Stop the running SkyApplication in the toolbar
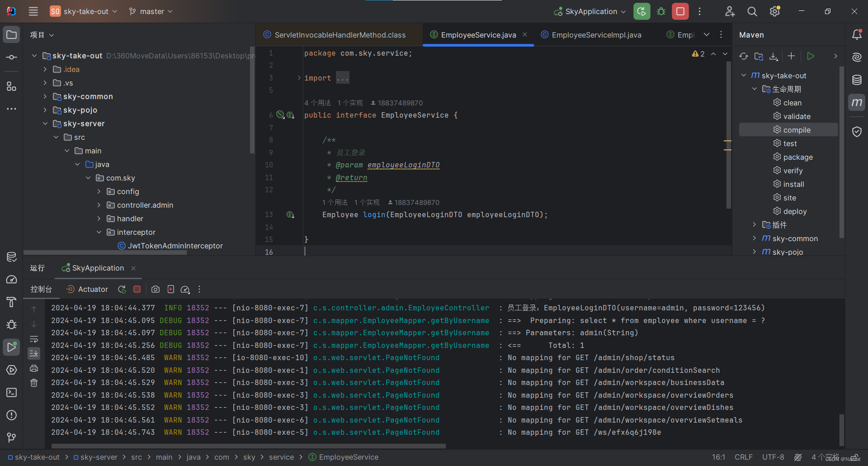The image size is (868, 466). click(680, 11)
